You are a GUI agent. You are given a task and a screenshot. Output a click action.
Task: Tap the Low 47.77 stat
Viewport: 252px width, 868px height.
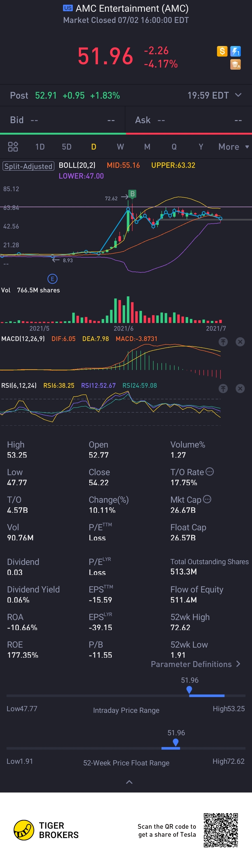click(x=17, y=477)
